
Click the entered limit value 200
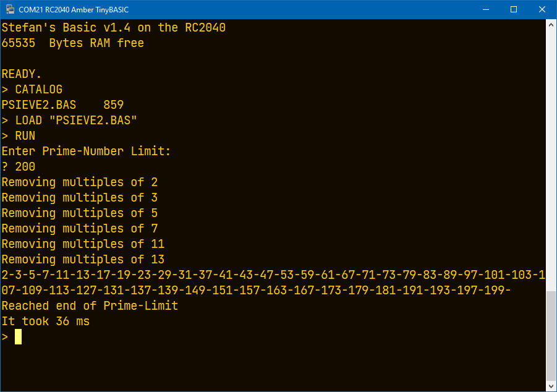pyautogui.click(x=25, y=167)
